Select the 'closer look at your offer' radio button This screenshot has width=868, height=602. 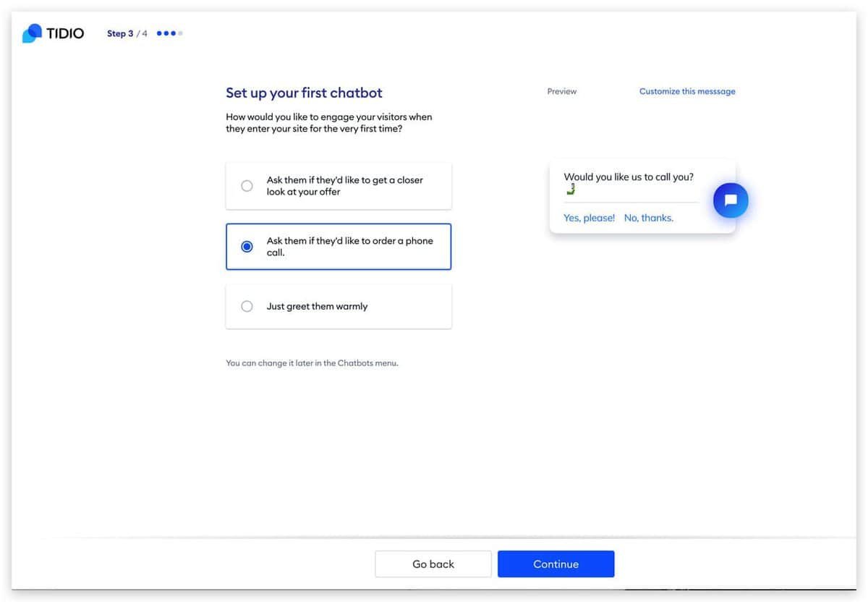tap(247, 186)
